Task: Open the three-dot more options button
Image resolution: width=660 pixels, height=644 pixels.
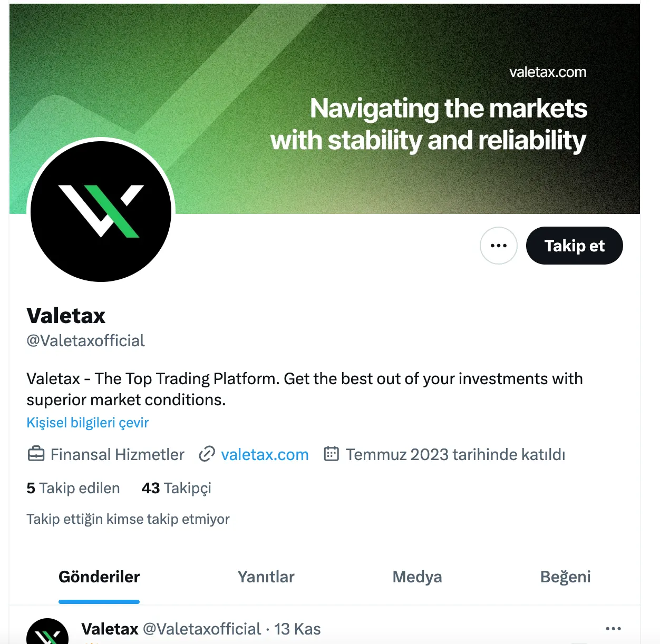Action: (498, 246)
